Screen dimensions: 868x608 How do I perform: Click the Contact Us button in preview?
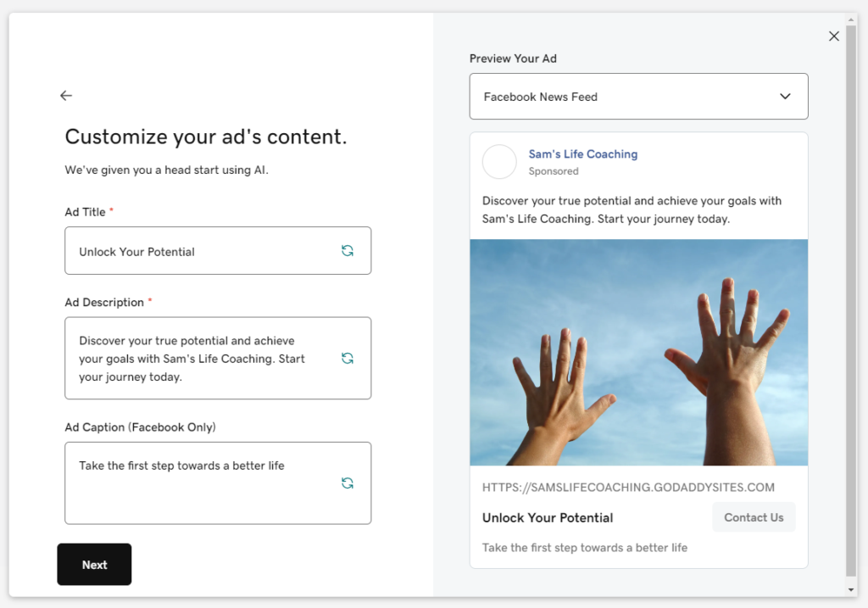(754, 517)
